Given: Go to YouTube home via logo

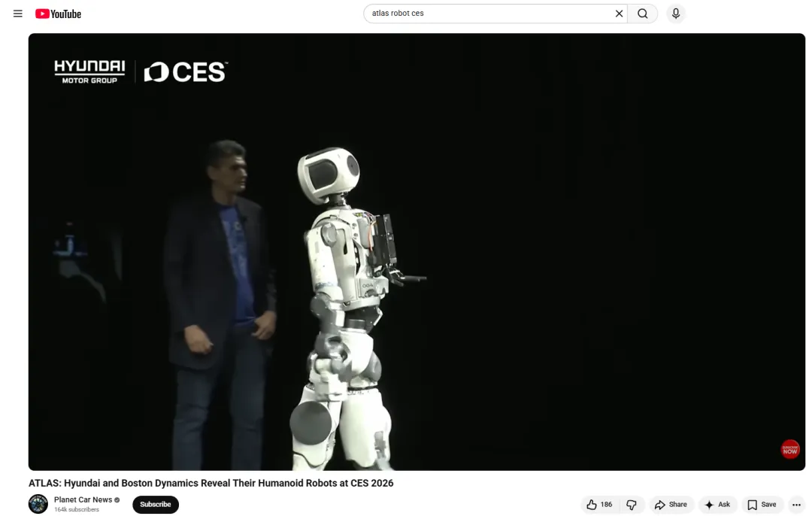Looking at the screenshot, I should [58, 14].
